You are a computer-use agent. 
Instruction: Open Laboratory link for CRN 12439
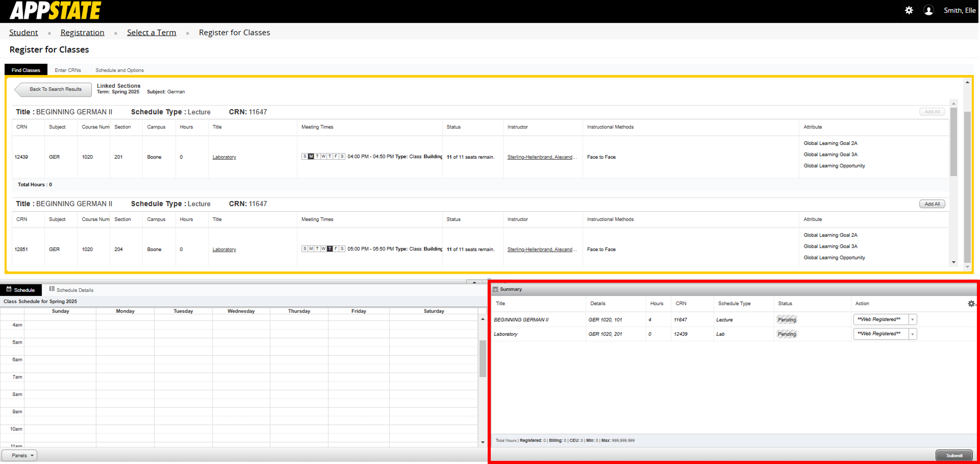(224, 157)
